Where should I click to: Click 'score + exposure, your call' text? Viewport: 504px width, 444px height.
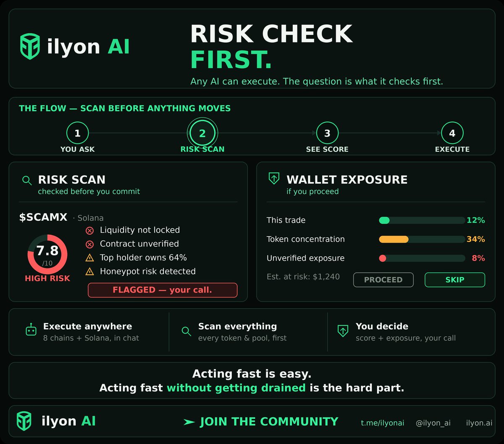406,338
